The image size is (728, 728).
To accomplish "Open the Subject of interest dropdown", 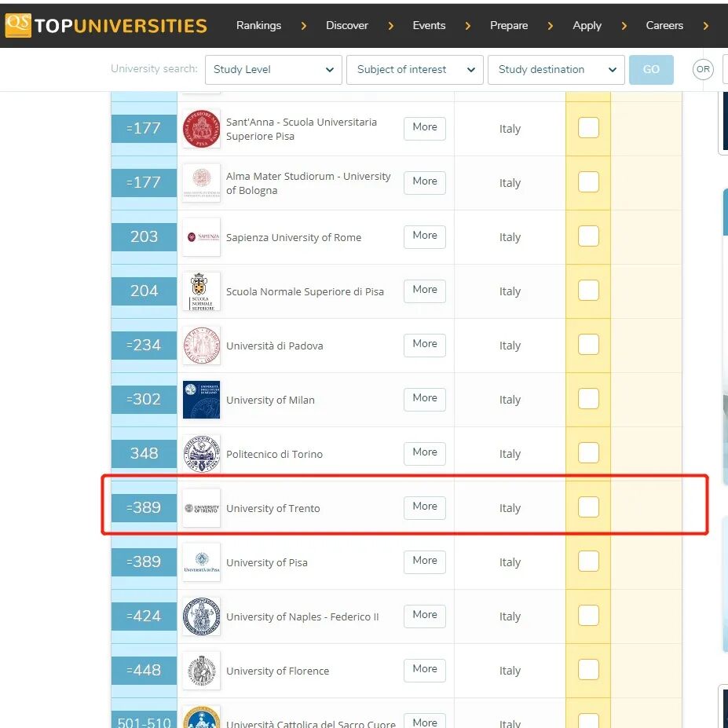I will (415, 70).
